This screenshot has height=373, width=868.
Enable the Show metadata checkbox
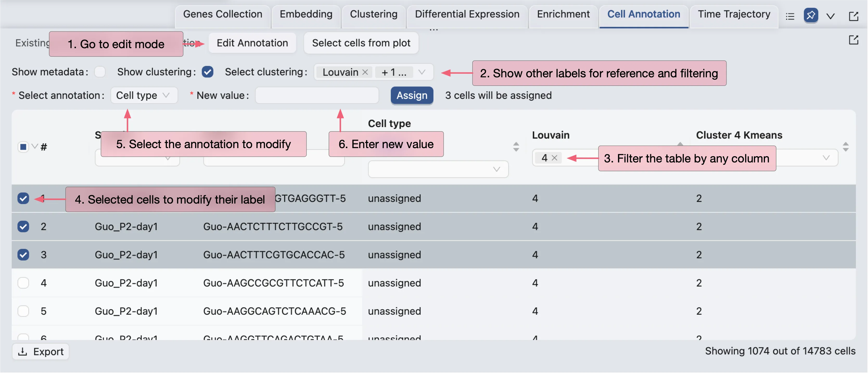coord(100,72)
